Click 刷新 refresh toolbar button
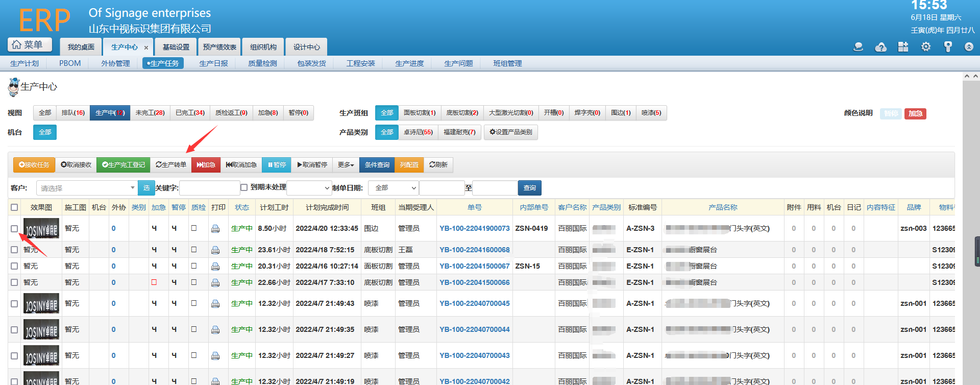Screen dimensions: 980x385 tap(438, 165)
